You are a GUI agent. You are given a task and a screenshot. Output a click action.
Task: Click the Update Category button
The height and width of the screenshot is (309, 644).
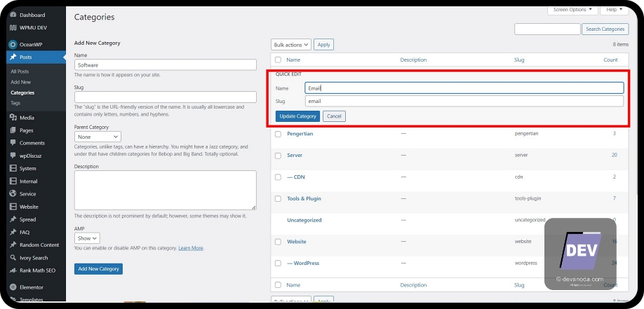click(x=297, y=116)
